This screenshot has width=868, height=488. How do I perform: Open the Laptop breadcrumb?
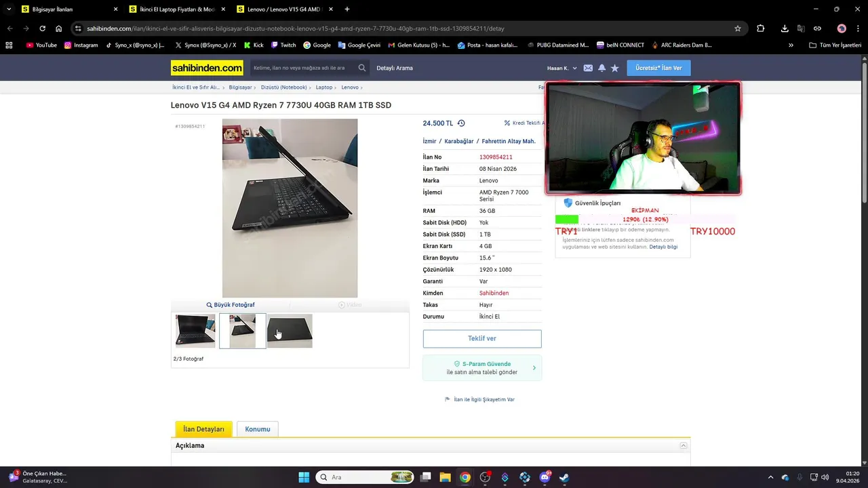point(324,87)
